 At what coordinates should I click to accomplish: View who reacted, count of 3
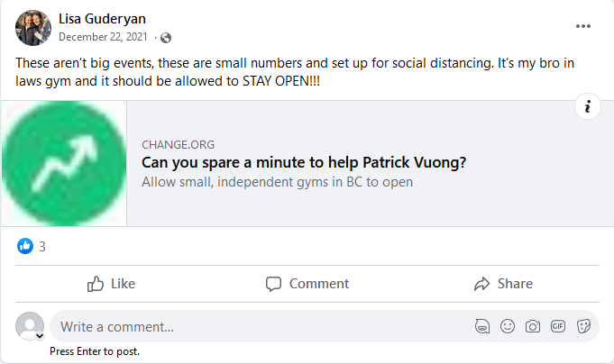tap(42, 246)
